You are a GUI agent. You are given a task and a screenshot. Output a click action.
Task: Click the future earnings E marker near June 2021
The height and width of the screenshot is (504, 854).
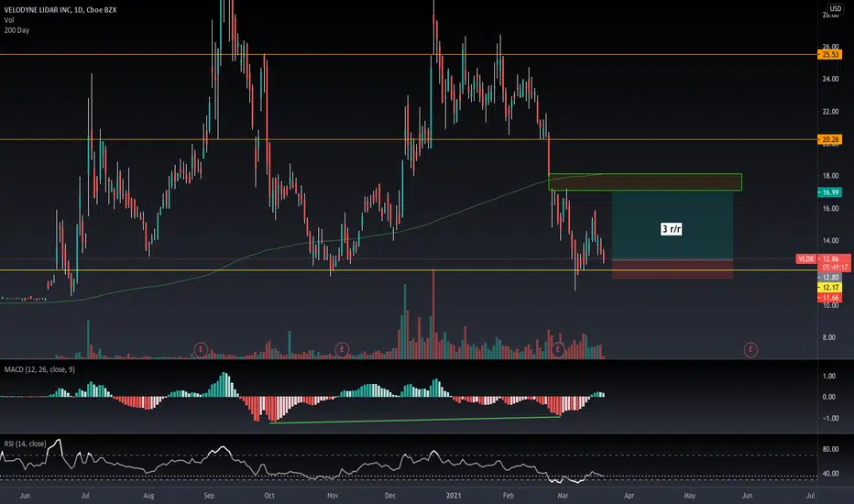click(750, 349)
